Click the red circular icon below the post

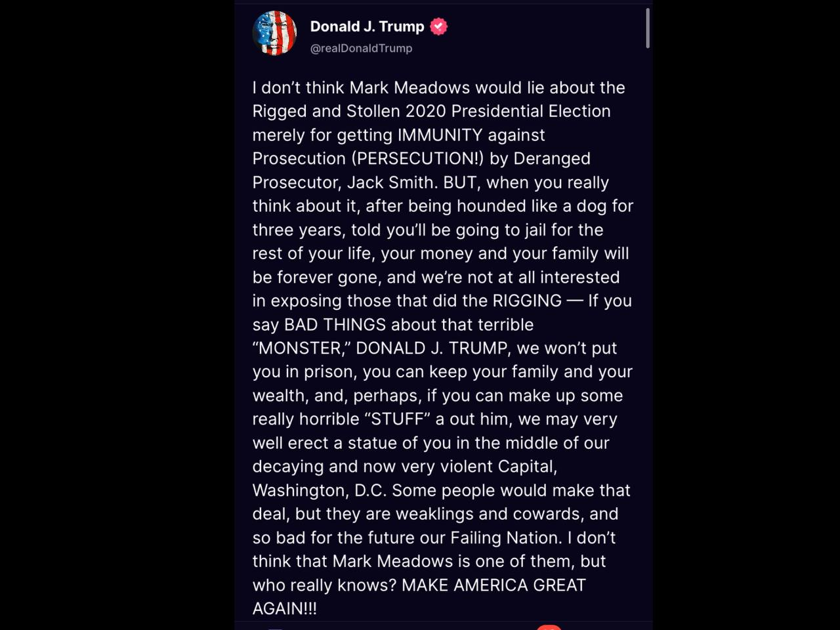pos(549,627)
